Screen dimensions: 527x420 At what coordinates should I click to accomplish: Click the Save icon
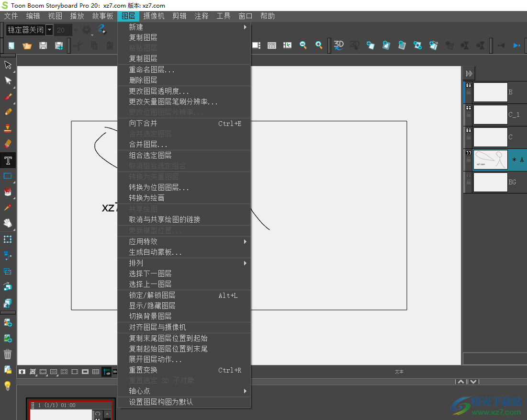coord(43,45)
